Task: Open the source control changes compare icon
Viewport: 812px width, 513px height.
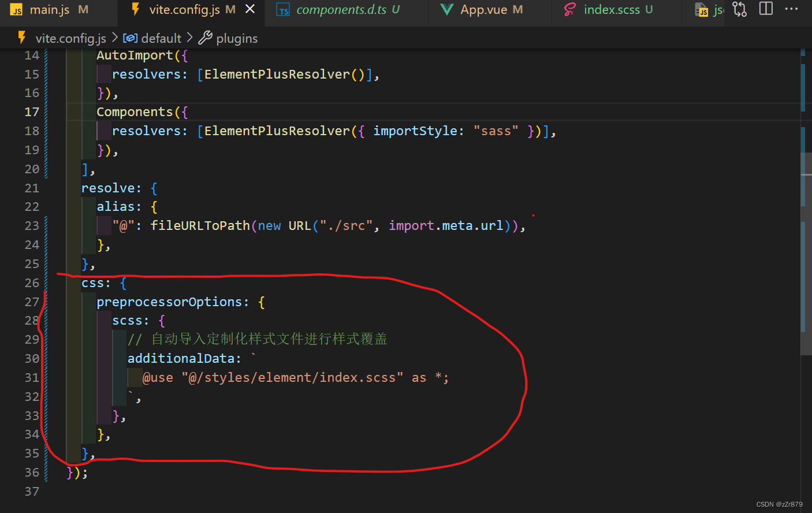Action: point(740,9)
